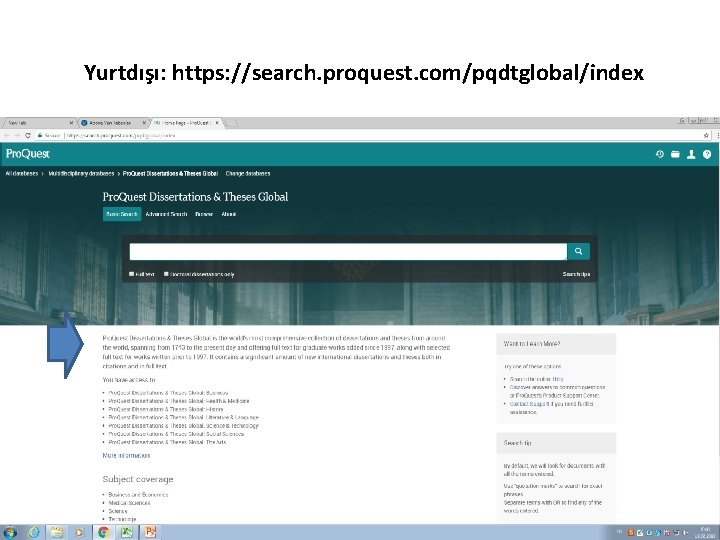Open the selected items folder icon
720x540 pixels.
tap(675, 154)
